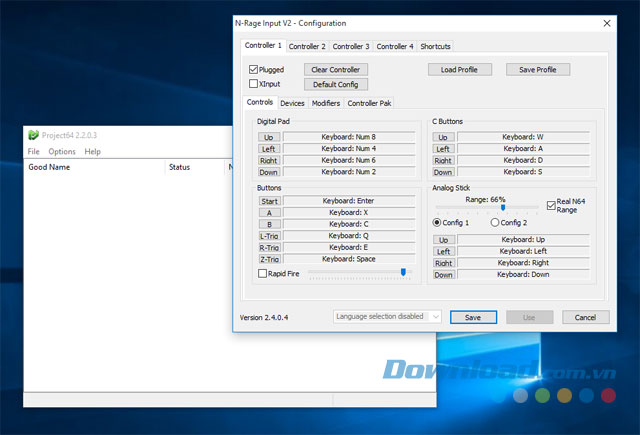
Task: Assign Analog Stick Down mapping
Action: click(444, 275)
